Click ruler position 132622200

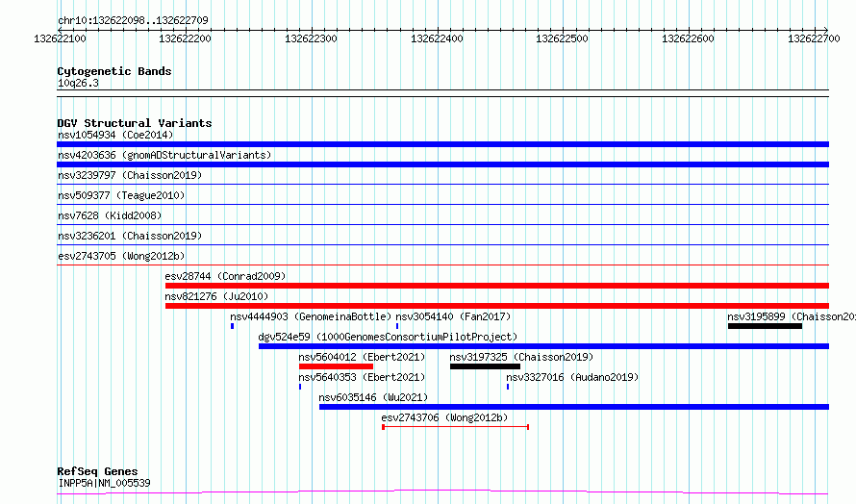185,38
